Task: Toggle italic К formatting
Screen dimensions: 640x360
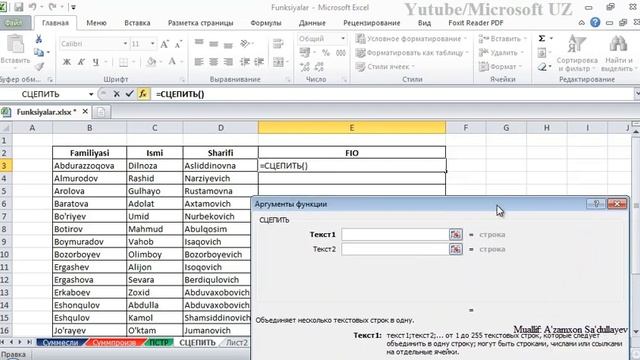Action: click(81, 62)
